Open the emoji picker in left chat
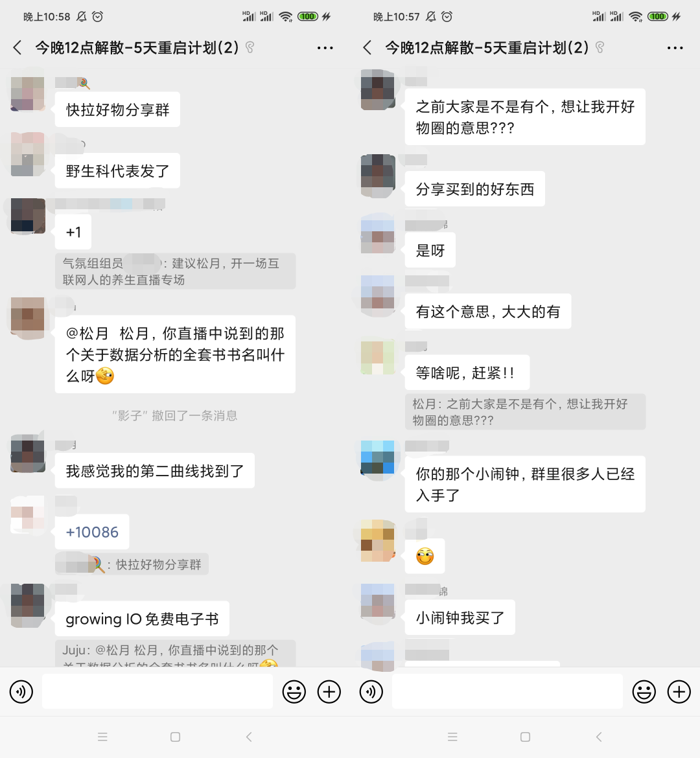 tap(294, 692)
